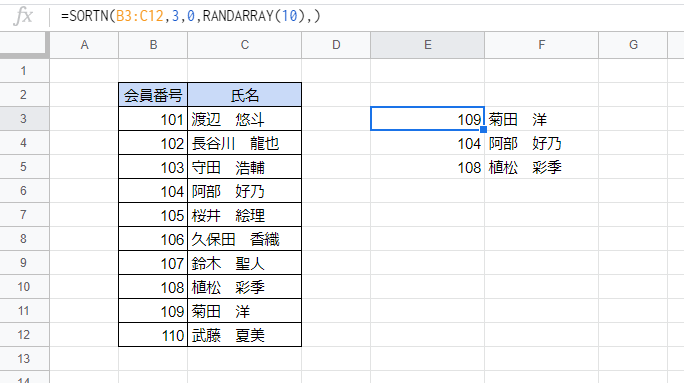Click cell 108 in column B
Screen dimensions: 684x383
(x=153, y=287)
